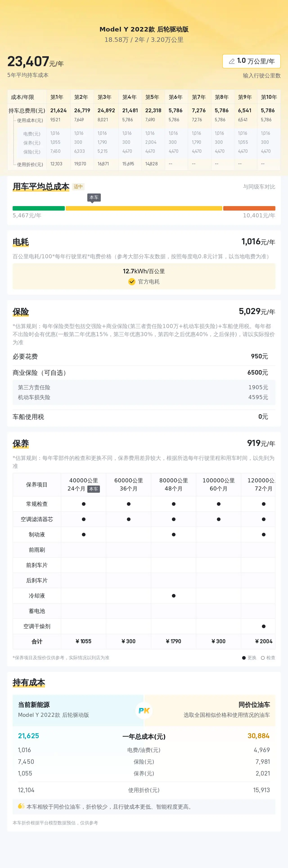Select the yellow middle segment of the cost bar

coord(144,208)
